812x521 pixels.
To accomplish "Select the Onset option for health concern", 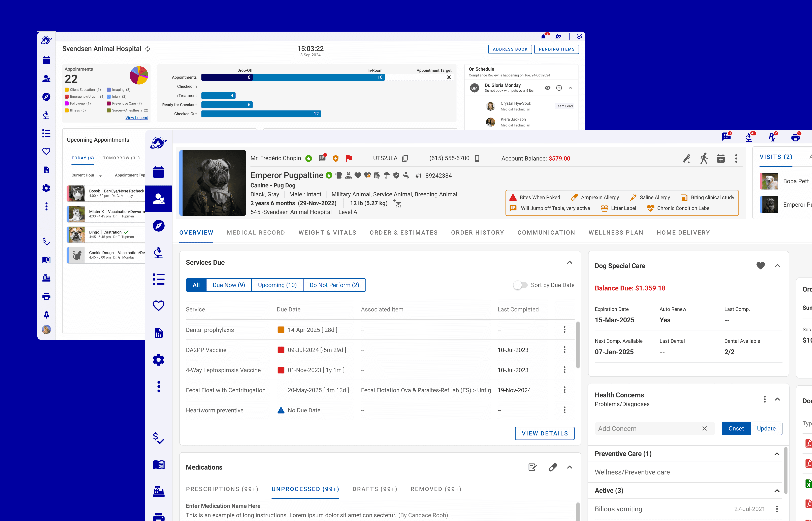I will point(736,428).
